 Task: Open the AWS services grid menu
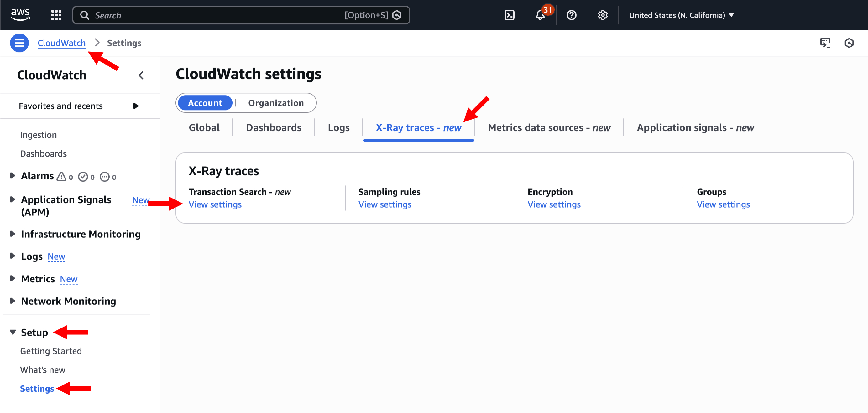[56, 15]
